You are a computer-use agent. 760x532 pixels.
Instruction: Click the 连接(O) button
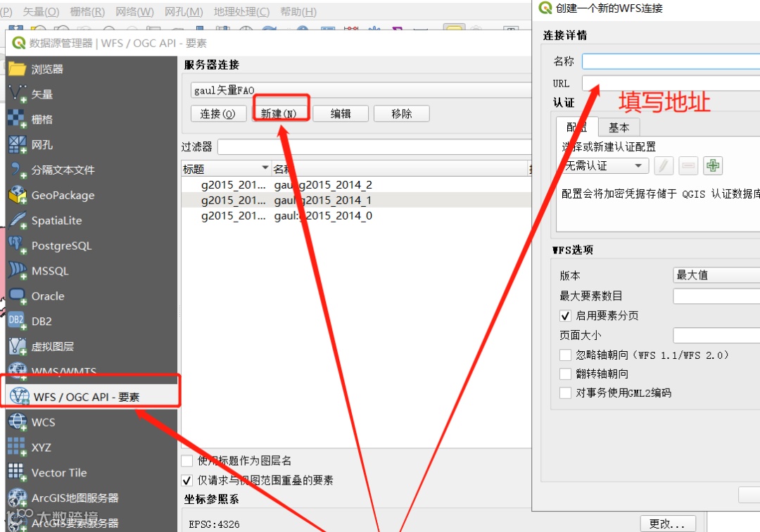(218, 114)
